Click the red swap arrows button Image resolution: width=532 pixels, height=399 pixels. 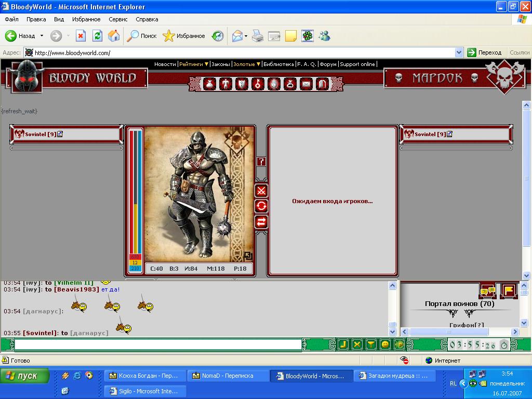click(x=261, y=222)
